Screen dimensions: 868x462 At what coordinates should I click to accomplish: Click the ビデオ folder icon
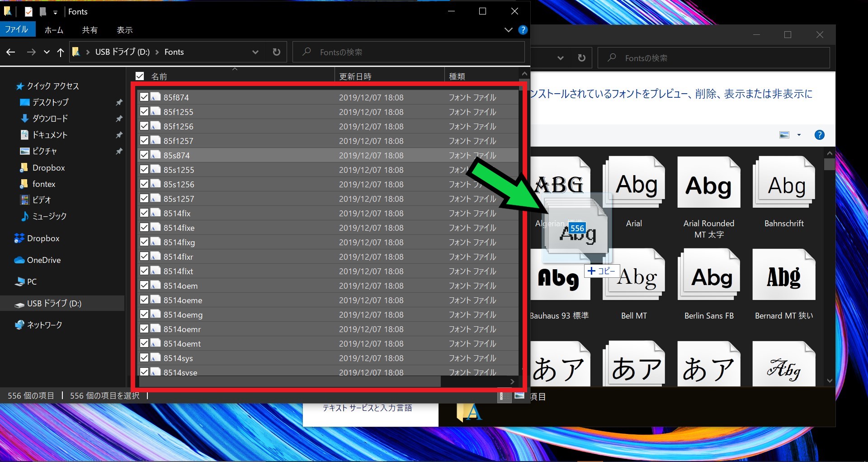coord(25,200)
